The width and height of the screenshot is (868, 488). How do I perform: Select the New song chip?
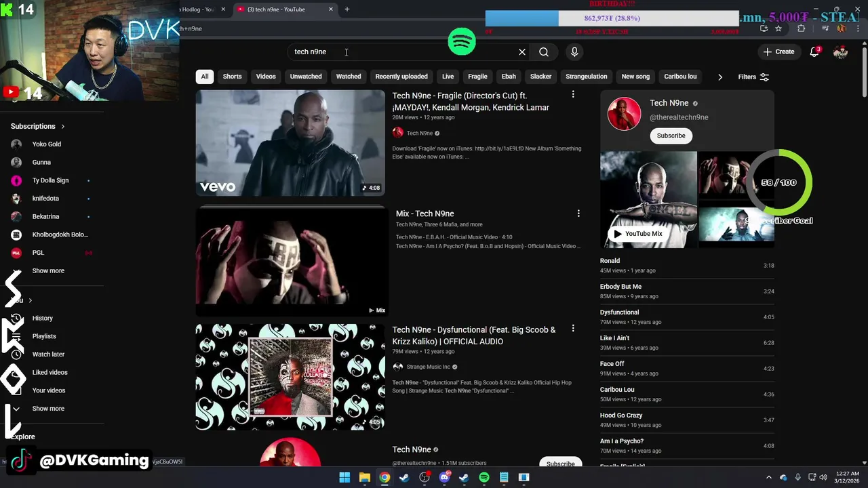635,77
